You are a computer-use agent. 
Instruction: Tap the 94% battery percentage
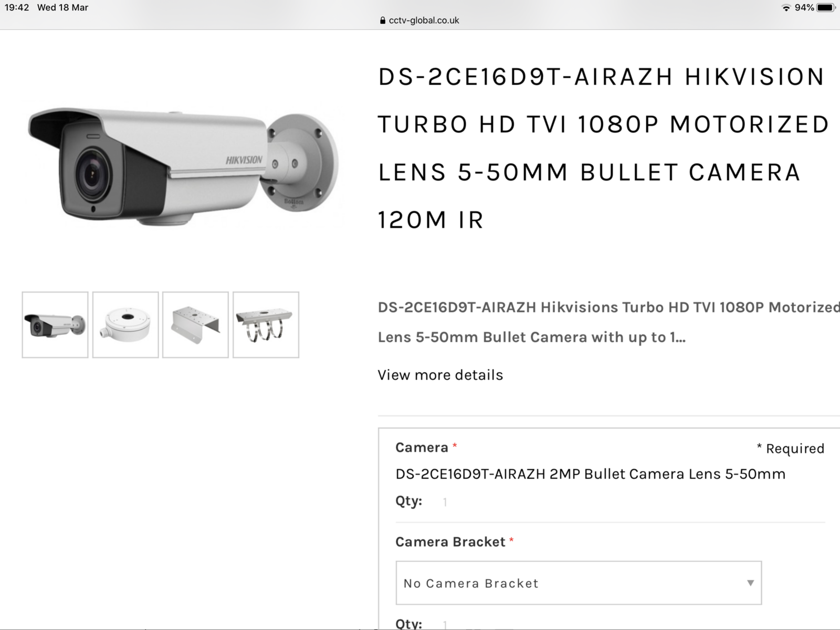(804, 7)
